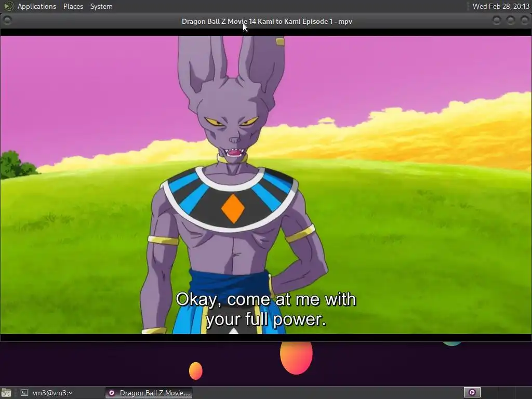Click the notification area handle beside the clock
Screen dimensions: 532x399
click(469, 6)
